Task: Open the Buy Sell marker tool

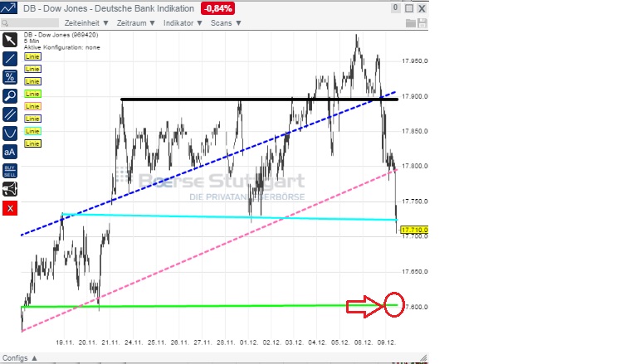Action: (10, 171)
